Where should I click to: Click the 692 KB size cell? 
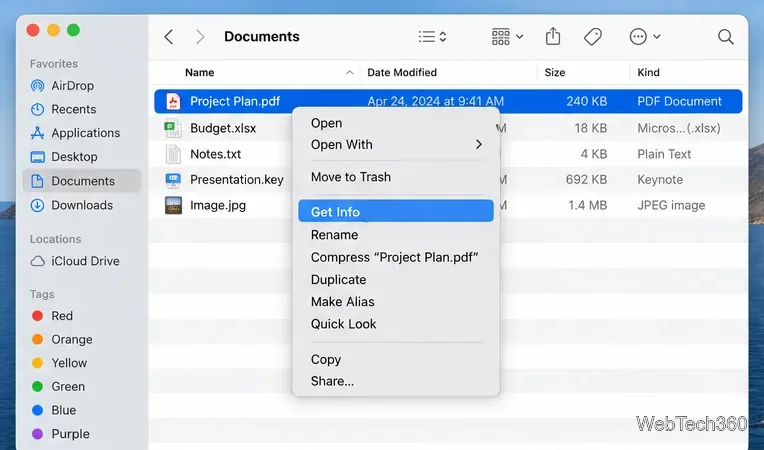pos(586,180)
